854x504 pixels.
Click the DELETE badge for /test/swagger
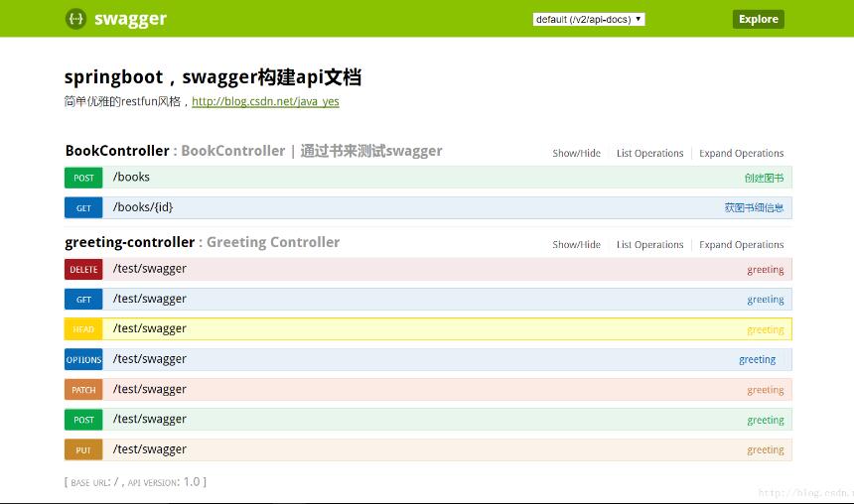[x=83, y=270]
